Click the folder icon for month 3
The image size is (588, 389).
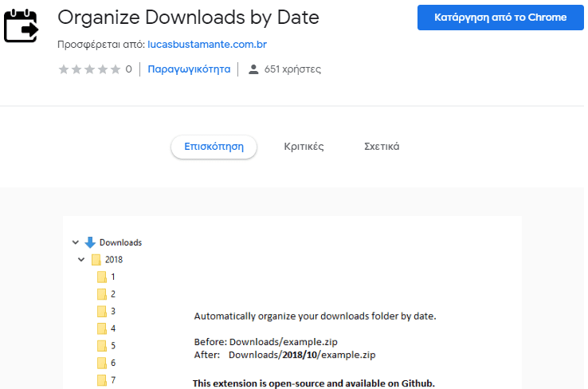102,312
